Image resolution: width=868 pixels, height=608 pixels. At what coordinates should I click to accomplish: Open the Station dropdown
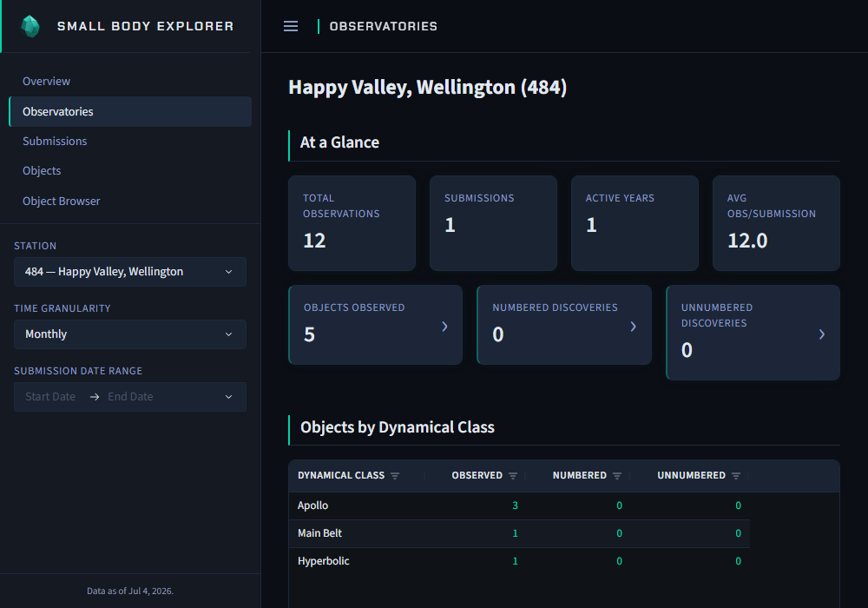(130, 272)
